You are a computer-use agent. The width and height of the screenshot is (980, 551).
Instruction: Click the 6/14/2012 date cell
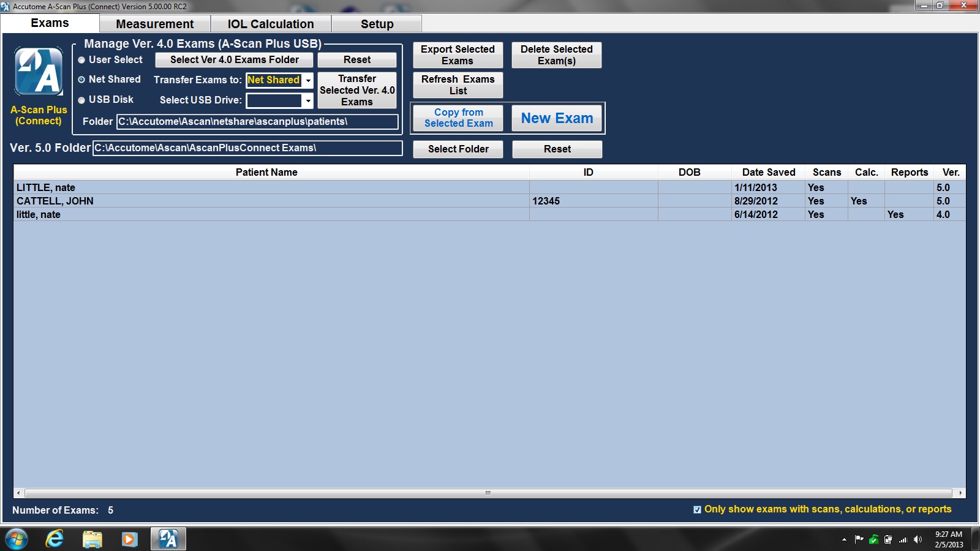[x=768, y=214]
